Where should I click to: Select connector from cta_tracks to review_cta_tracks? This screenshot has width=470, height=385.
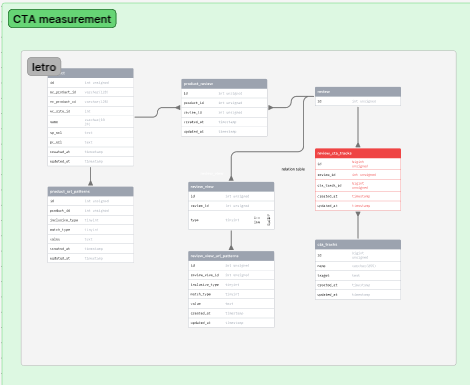click(x=358, y=225)
